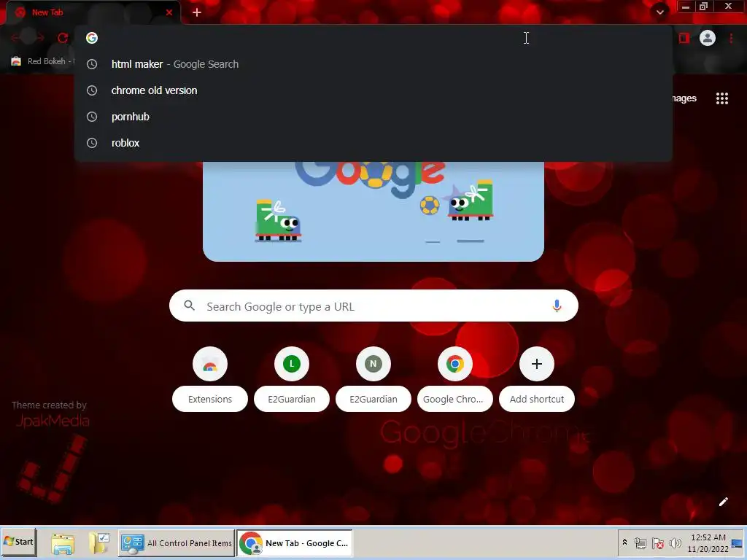Show hidden system tray icons
Image resolution: width=747 pixels, height=560 pixels.
point(624,542)
